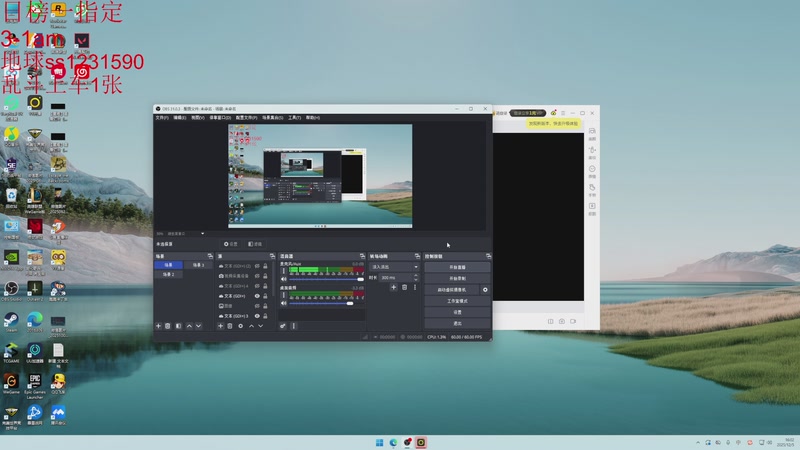This screenshot has width=800, height=450.
Task: Open the 配置文件(P) menu
Action: click(x=246, y=118)
